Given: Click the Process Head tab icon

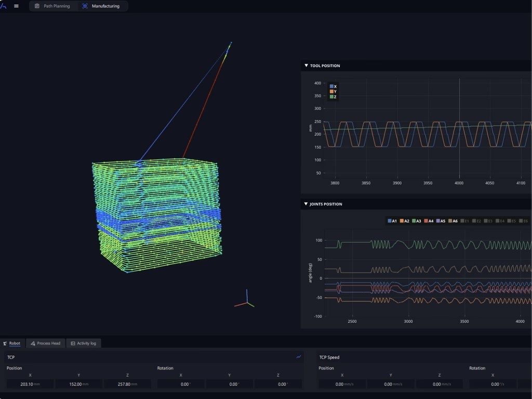Looking at the screenshot, I should coord(33,343).
